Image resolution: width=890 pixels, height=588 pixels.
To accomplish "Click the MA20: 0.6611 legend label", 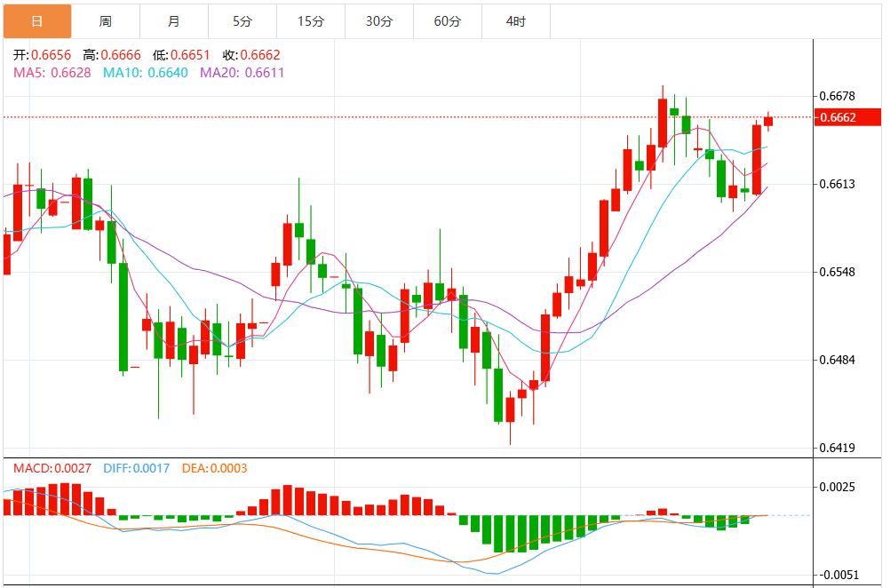I will point(242,72).
